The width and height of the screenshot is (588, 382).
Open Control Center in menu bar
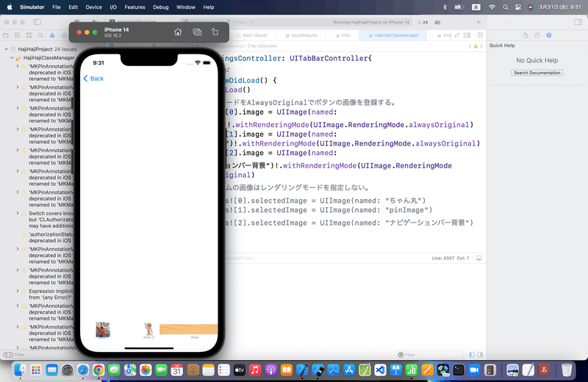pyautogui.click(x=518, y=7)
